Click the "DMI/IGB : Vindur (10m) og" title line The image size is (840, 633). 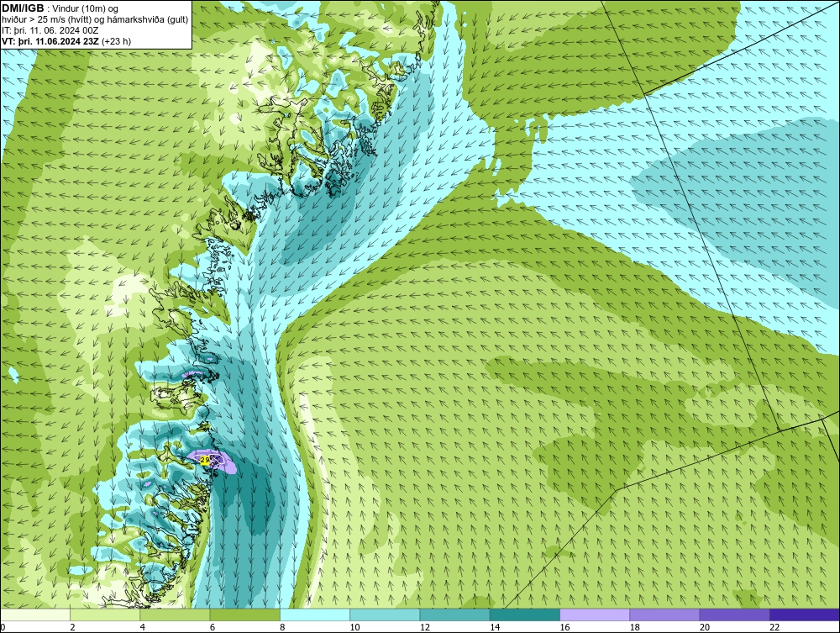point(60,8)
